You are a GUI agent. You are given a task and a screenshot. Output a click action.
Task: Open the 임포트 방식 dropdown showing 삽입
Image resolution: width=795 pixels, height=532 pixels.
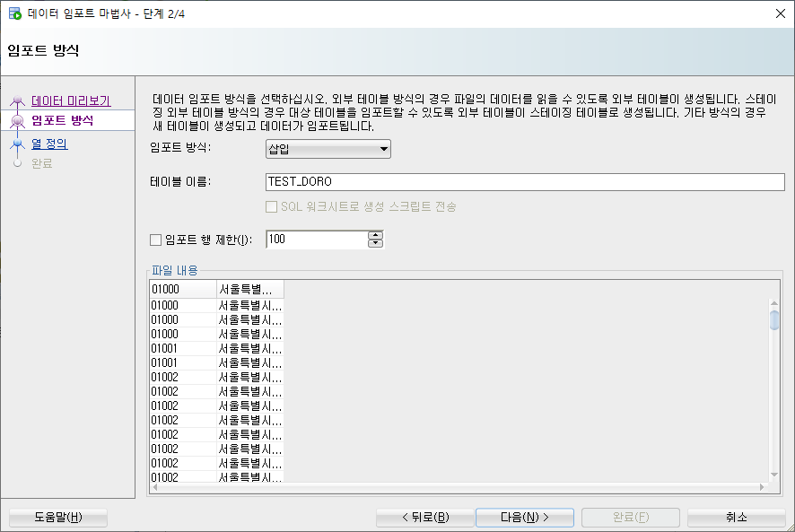pos(328,149)
